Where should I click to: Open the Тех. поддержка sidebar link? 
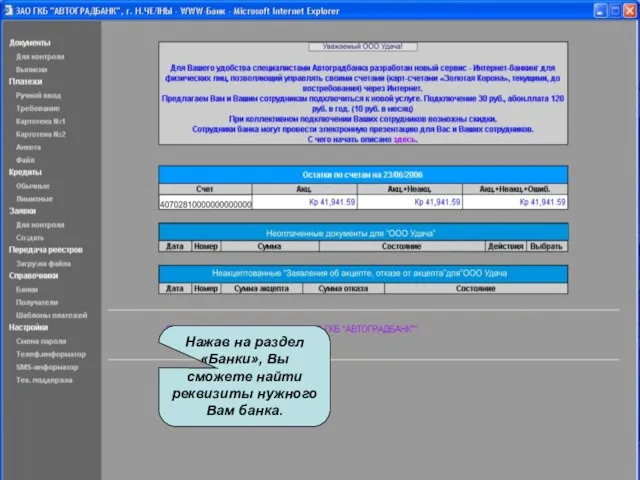point(44,380)
